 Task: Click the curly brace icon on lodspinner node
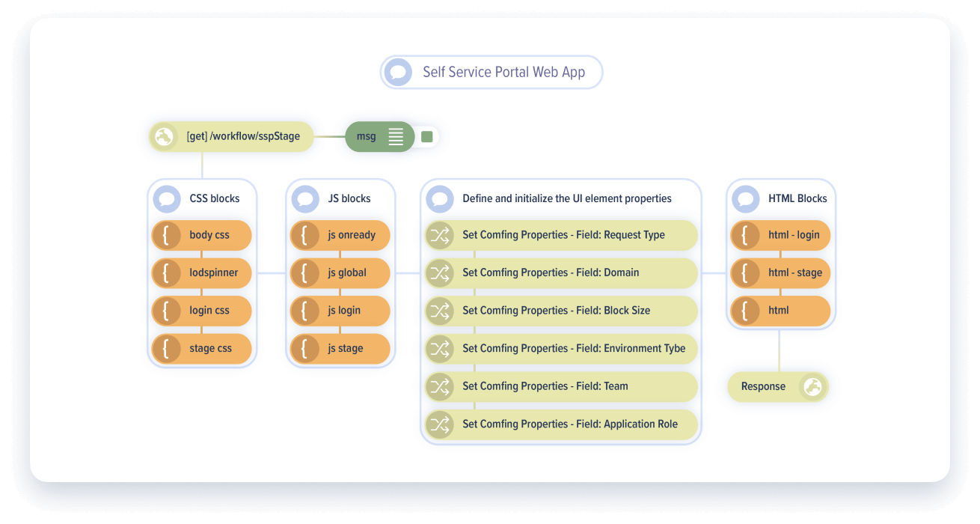(x=165, y=273)
